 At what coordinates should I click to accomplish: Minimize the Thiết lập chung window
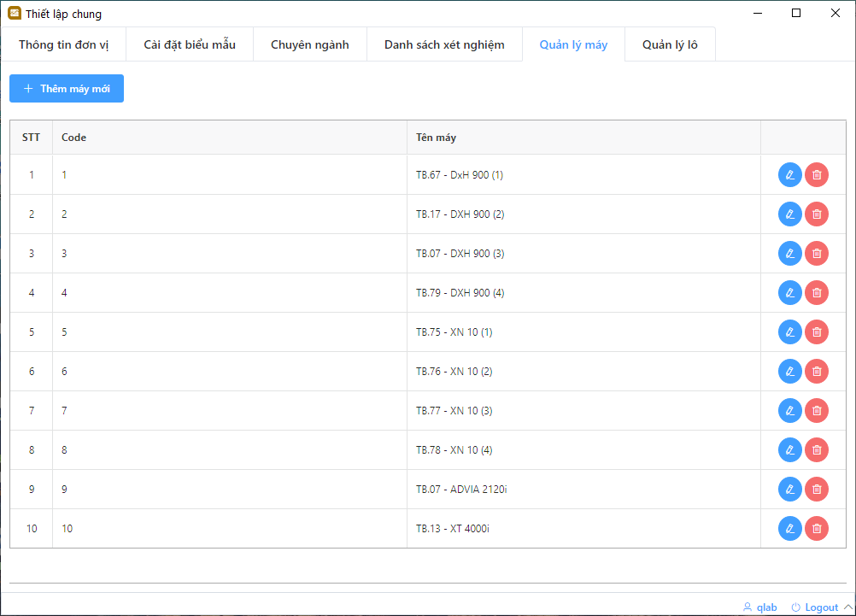click(x=758, y=13)
